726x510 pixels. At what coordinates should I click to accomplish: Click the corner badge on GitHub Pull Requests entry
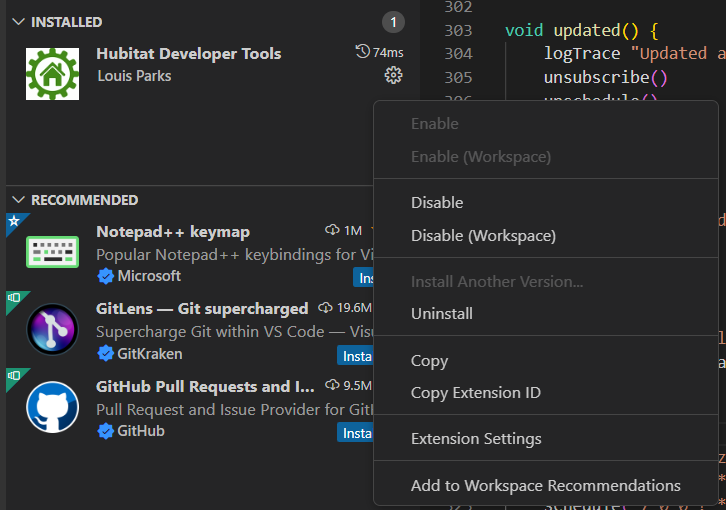[x=14, y=376]
